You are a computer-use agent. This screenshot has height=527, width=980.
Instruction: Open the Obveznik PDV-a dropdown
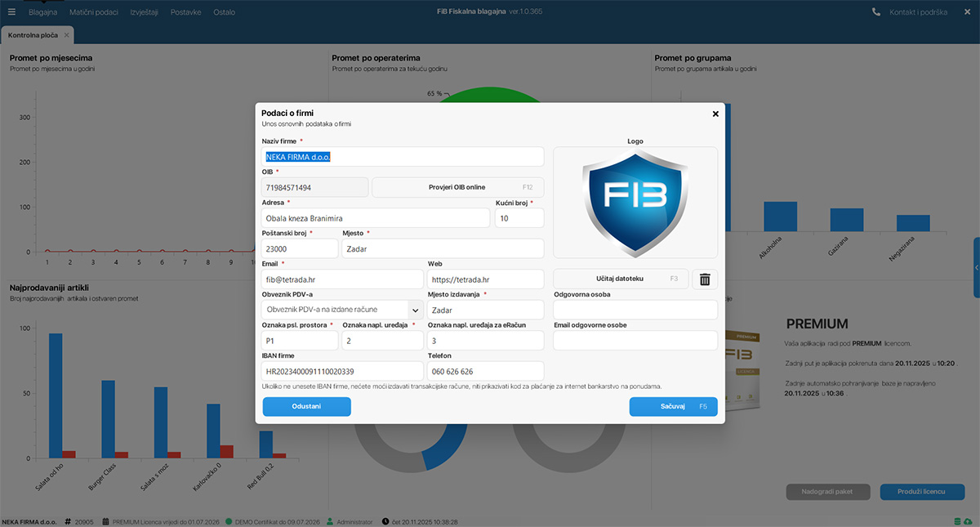coord(415,310)
